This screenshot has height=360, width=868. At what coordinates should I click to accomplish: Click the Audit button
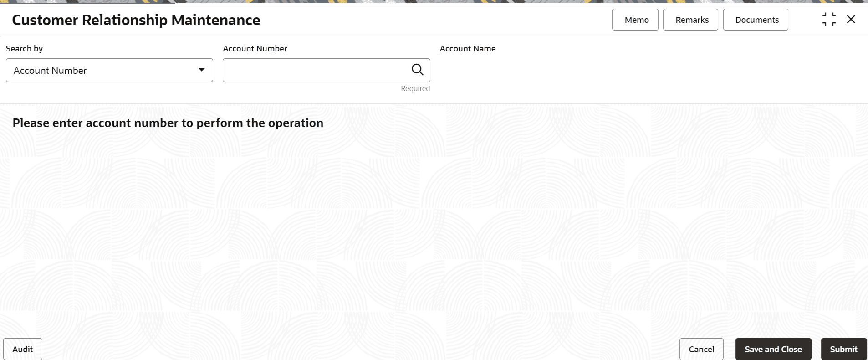(23, 349)
